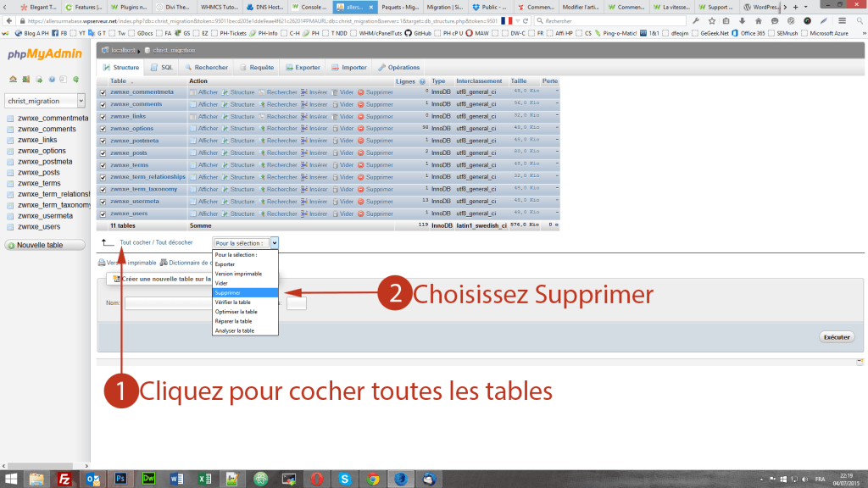This screenshot has width=868, height=488.
Task: Click Structure icon for zwnxe_posts row
Action: (x=225, y=153)
